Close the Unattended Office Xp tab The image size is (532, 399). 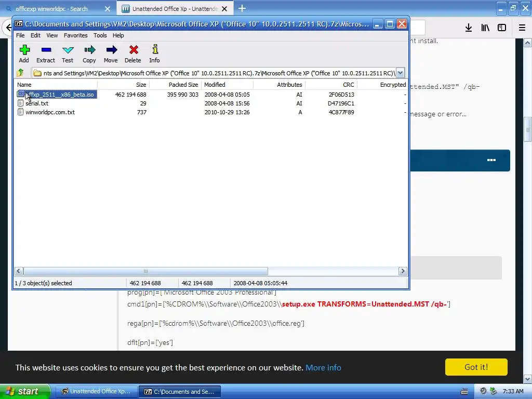click(x=224, y=9)
